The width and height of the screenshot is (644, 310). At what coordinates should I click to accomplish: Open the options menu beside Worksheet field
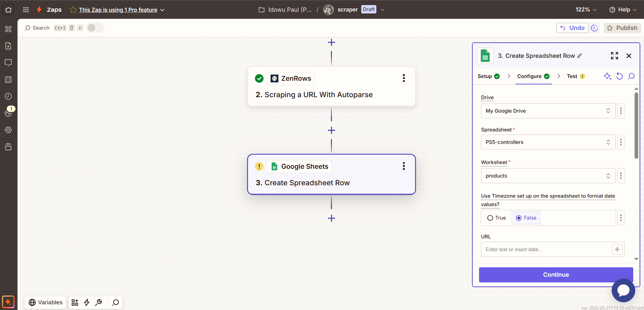621,176
